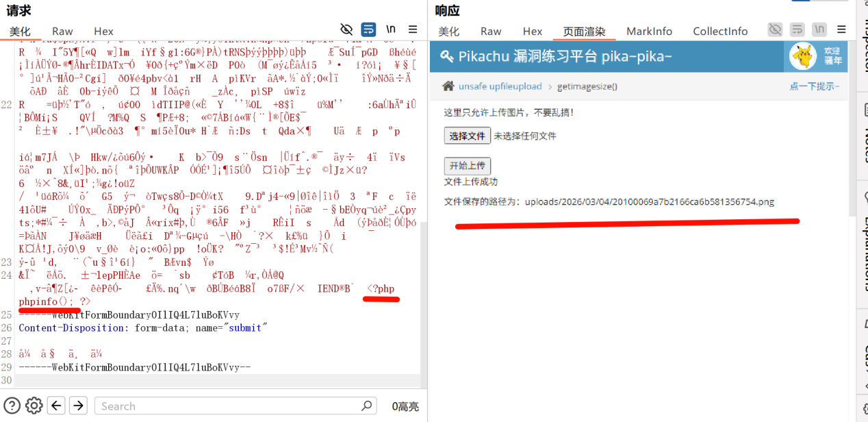Toggle the \n icon in response panel
Screen dimensions: 868x422
pyautogui.click(x=819, y=29)
